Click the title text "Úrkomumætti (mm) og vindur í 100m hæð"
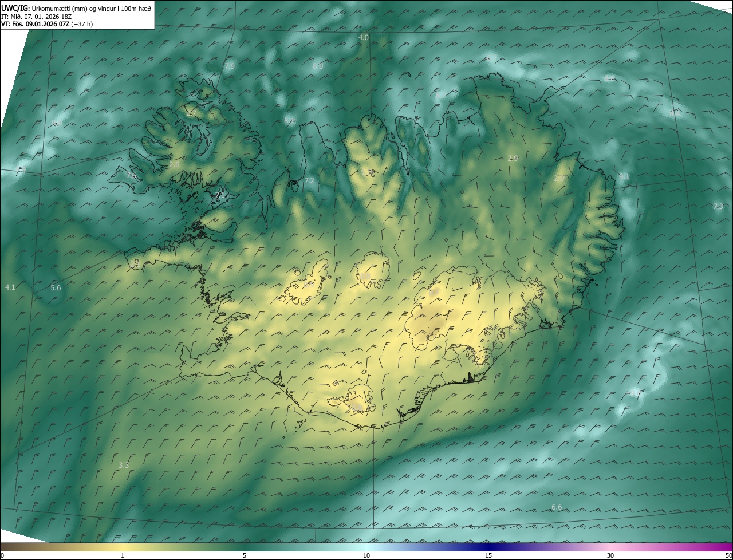The width and height of the screenshot is (733, 560). (91, 8)
